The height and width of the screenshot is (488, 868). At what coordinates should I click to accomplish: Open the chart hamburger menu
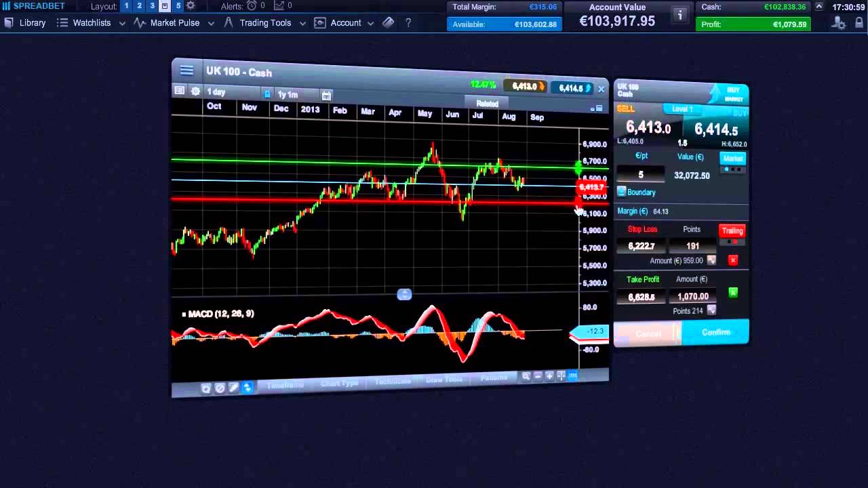(186, 70)
